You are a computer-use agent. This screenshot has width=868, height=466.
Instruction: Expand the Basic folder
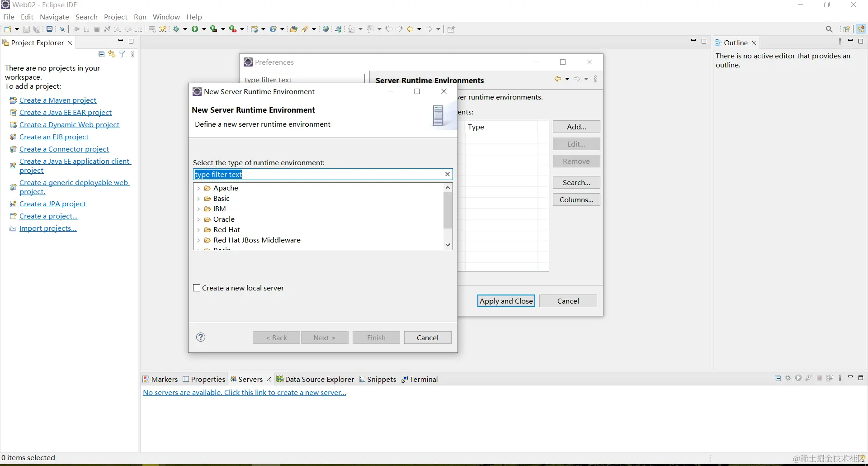click(x=198, y=199)
